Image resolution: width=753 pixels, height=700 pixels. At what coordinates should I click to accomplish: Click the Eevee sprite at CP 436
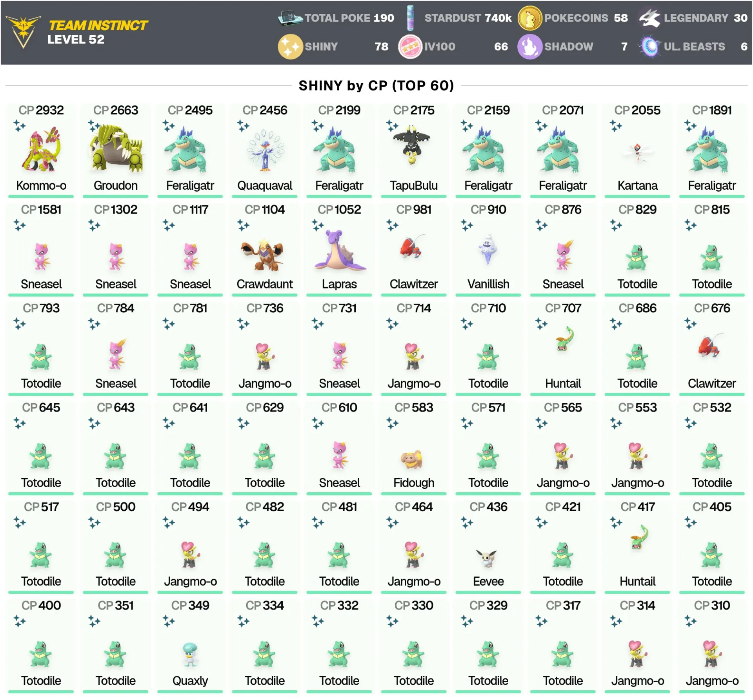click(x=487, y=558)
